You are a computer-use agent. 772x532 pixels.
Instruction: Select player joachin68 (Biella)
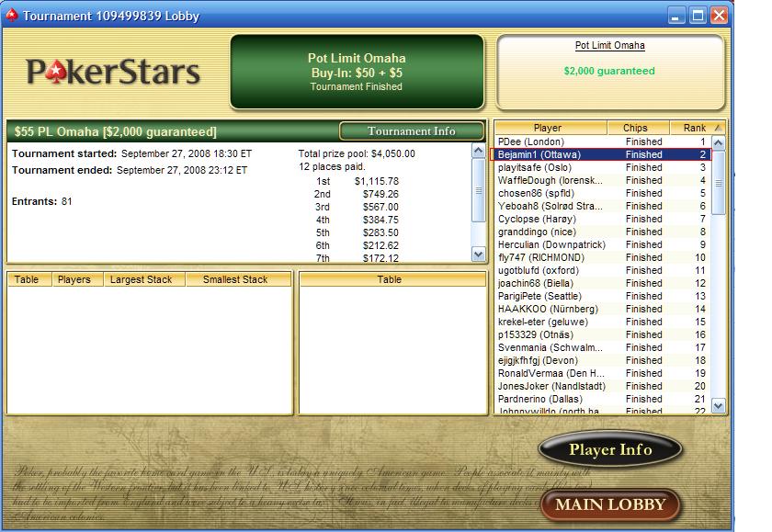(602, 283)
